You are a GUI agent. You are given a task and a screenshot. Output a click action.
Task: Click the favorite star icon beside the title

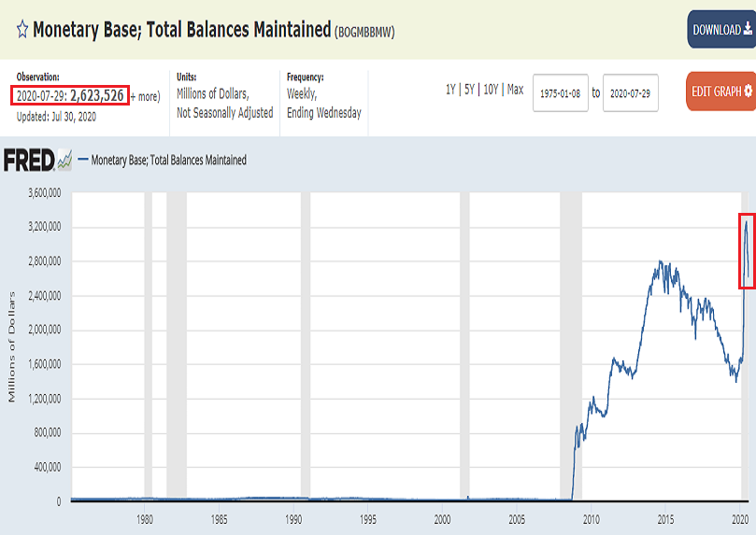(x=21, y=29)
